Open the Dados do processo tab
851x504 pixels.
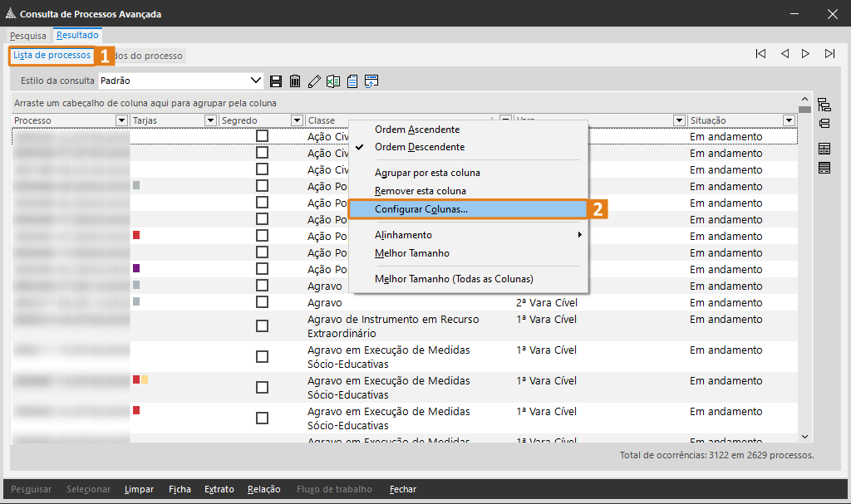[150, 56]
